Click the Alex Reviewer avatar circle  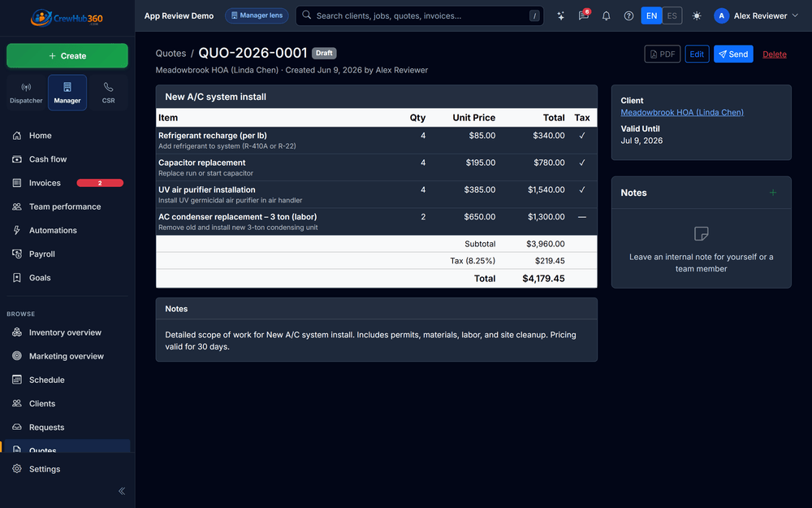pyautogui.click(x=721, y=15)
